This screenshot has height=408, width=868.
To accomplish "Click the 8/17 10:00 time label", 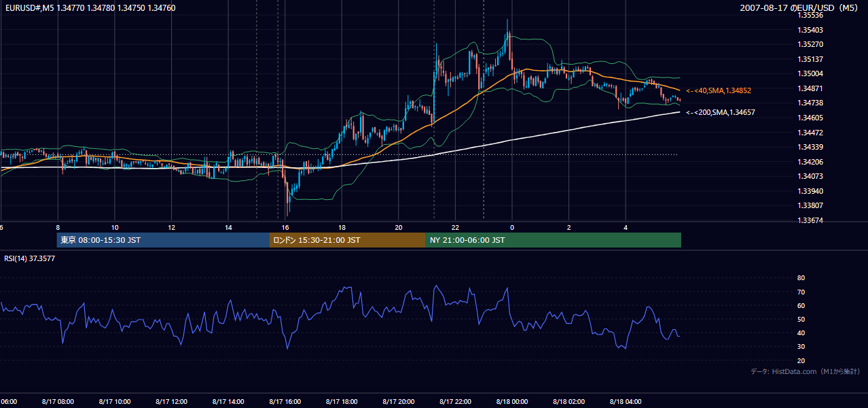I will click(115, 402).
